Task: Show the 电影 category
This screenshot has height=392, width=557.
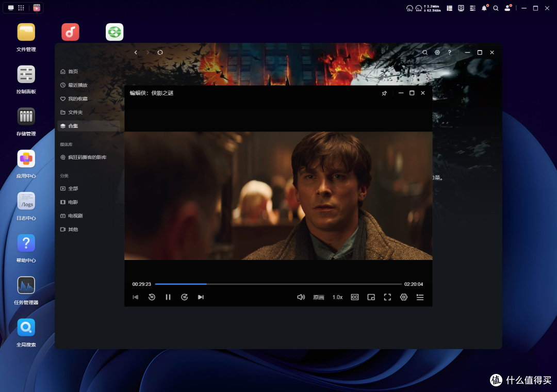Action: pos(89,202)
